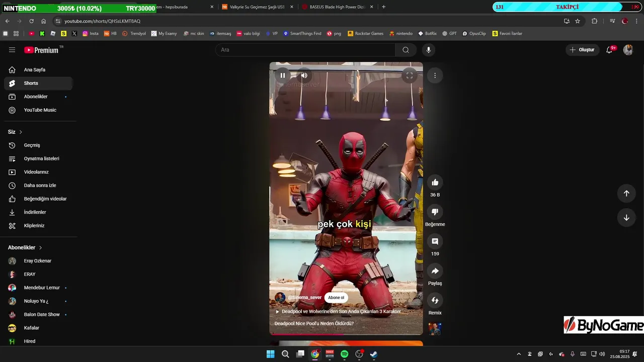
Task: Open Chrome three-dot menu
Action: (x=637, y=21)
